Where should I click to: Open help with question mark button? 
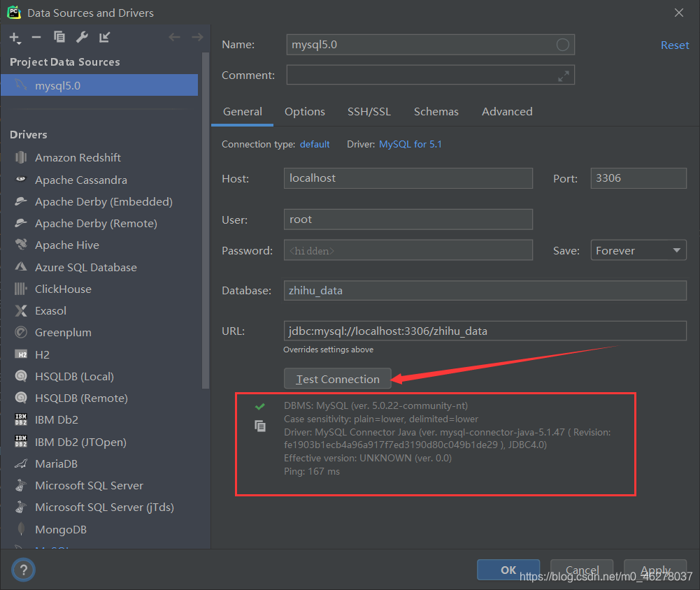(23, 570)
